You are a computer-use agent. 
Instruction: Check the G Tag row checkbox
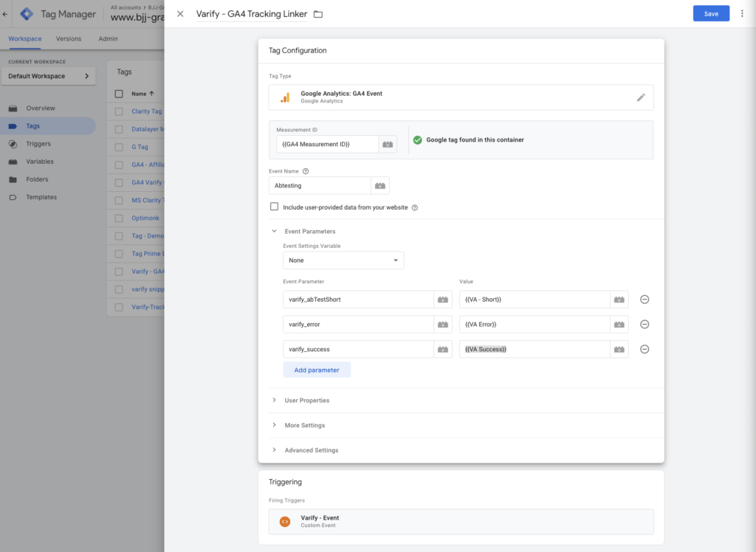click(x=119, y=147)
